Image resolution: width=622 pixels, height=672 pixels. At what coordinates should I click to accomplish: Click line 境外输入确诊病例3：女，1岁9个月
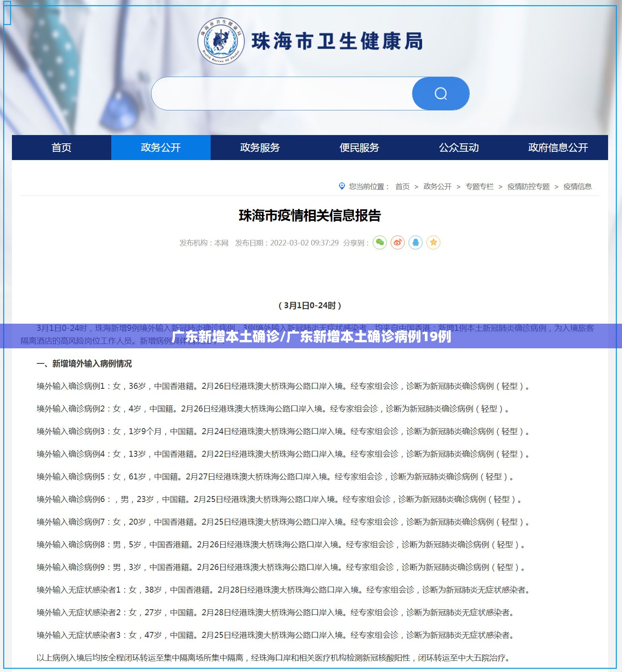(x=284, y=431)
